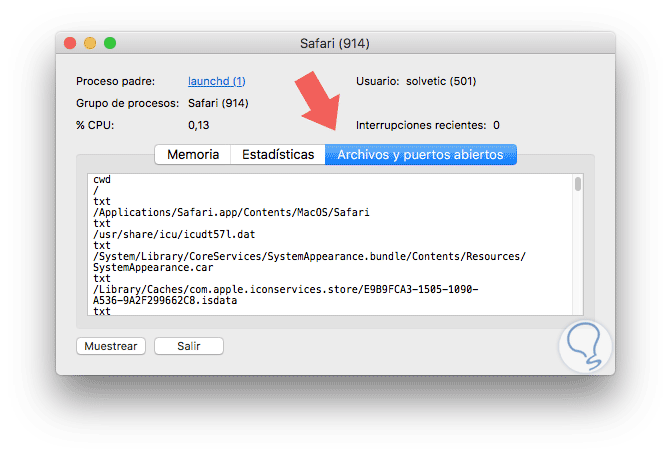Select the Archivos y puertos abiertos tab
The width and height of the screenshot is (671, 455).
(x=421, y=155)
